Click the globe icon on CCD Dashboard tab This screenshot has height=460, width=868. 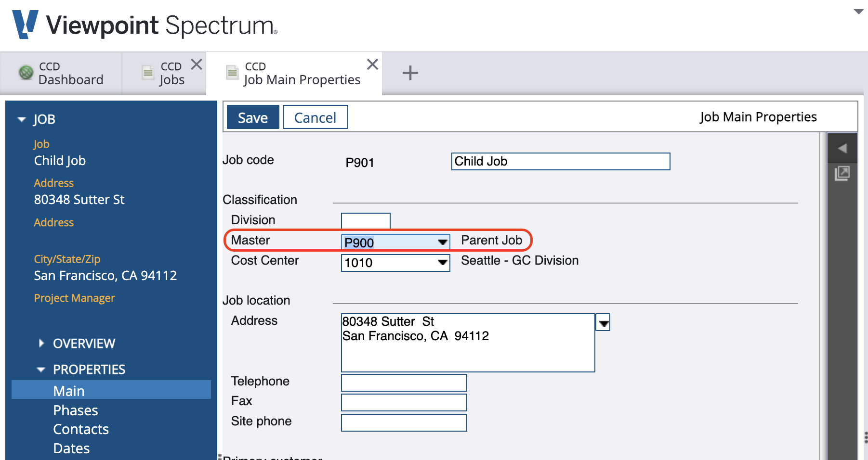(26, 72)
